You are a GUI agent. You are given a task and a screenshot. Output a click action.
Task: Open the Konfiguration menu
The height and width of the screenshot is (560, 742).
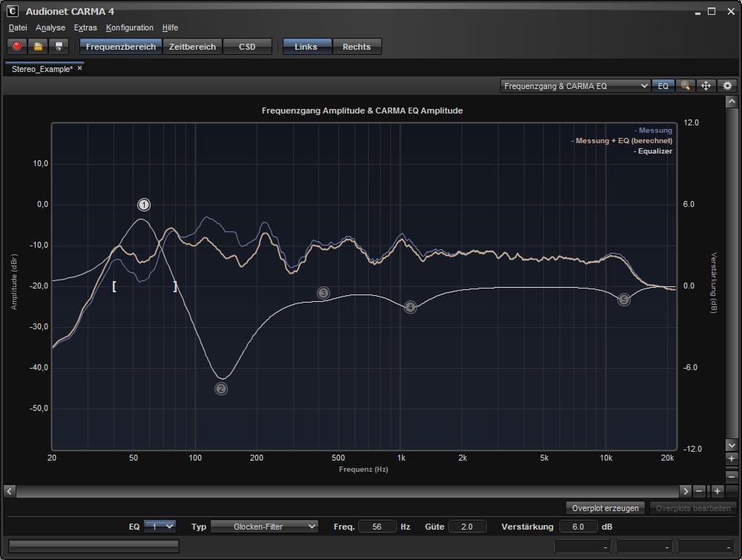click(130, 27)
